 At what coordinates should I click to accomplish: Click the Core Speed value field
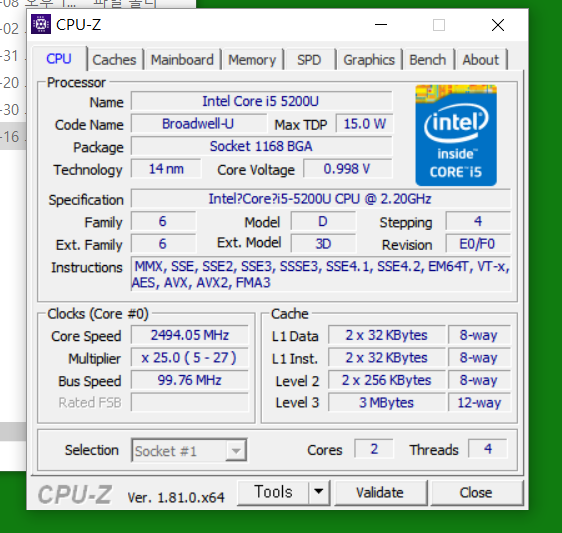(190, 335)
